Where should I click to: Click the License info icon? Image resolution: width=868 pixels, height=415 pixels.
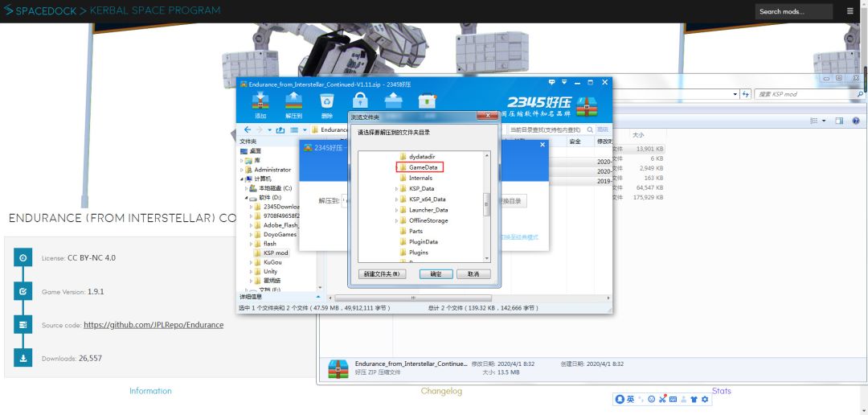(23, 257)
